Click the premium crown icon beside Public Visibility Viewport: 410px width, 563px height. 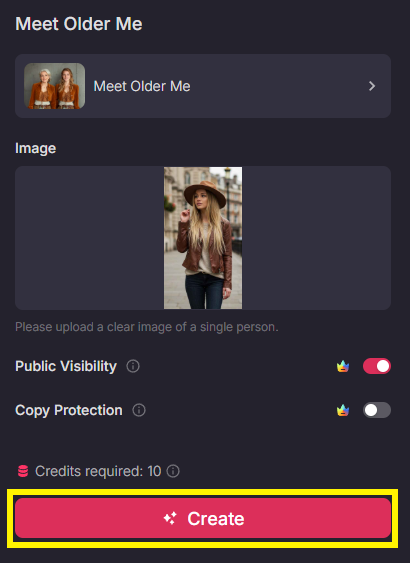343,366
